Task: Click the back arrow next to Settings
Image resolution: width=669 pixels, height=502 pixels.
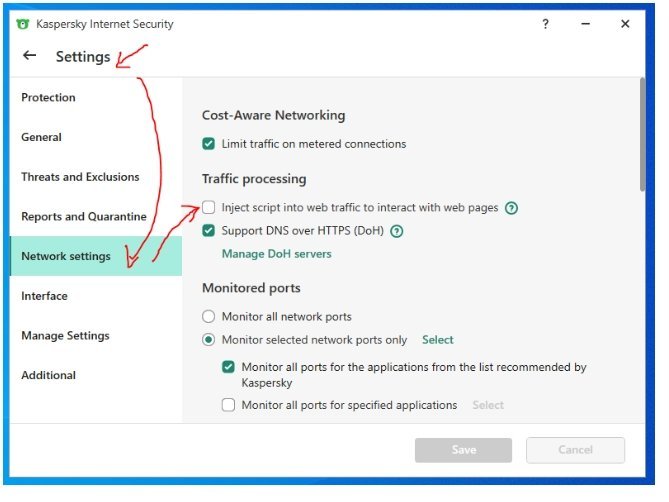Action: (x=29, y=55)
